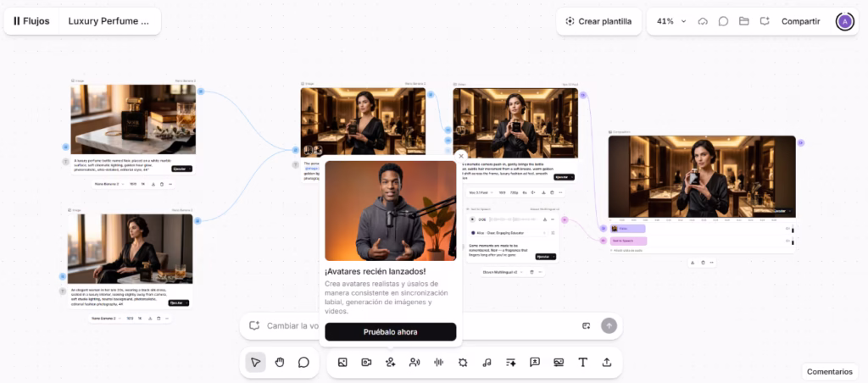Open the Flujos menu
Image resolution: width=868 pixels, height=383 pixels.
pos(31,21)
